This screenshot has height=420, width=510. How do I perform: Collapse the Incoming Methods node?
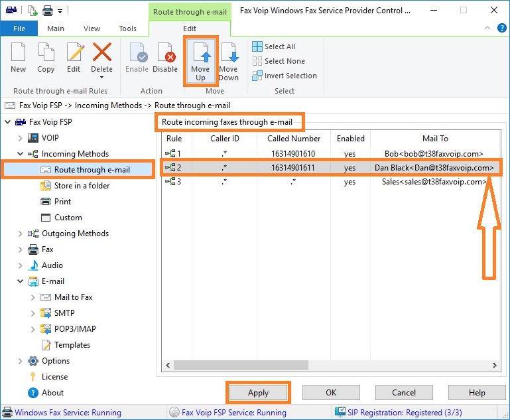20,153
